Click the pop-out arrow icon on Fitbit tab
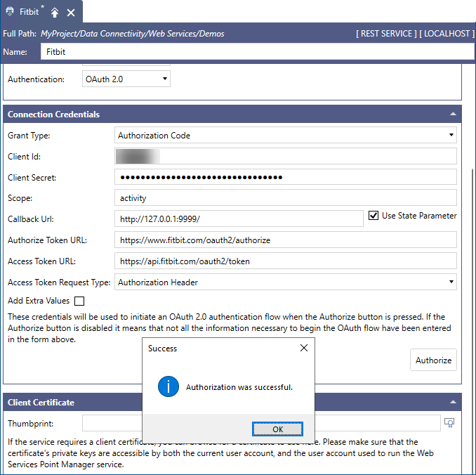Image resolution: width=476 pixels, height=475 pixels. 55,13
